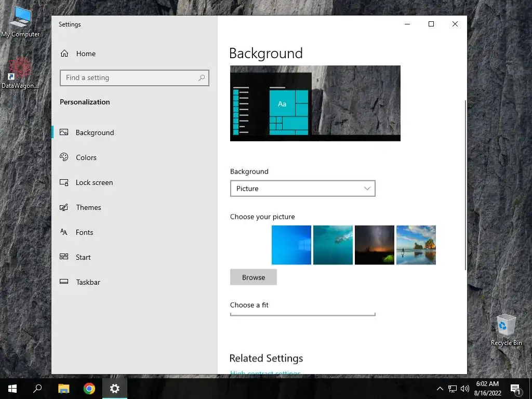Click the network icon in system tray
Viewport: 532px width, 399px height.
(453, 389)
